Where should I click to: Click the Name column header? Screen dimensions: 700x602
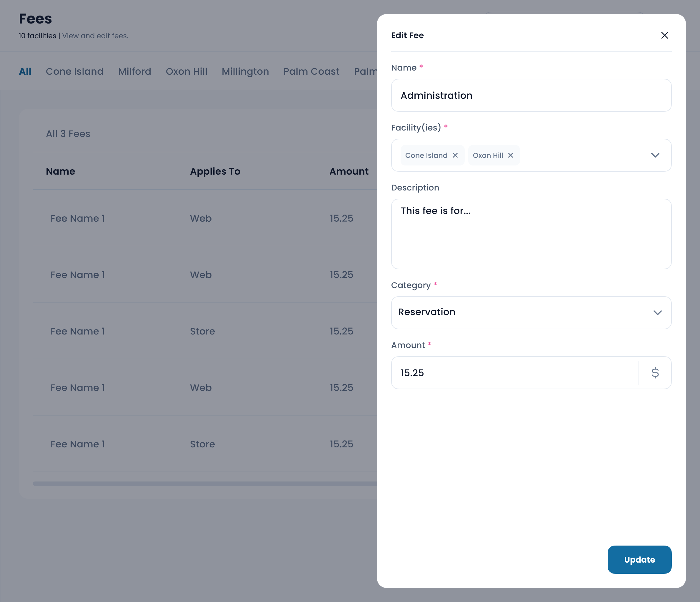[61, 172]
